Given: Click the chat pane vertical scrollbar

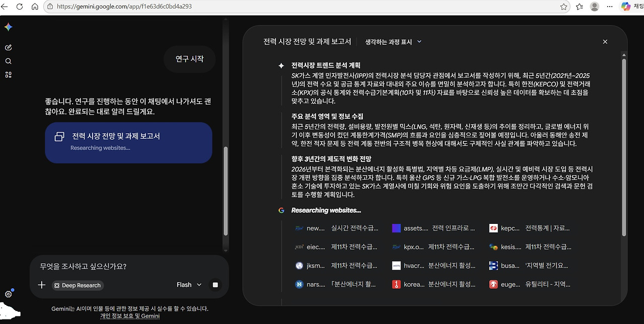Looking at the screenshot, I should (x=226, y=191).
